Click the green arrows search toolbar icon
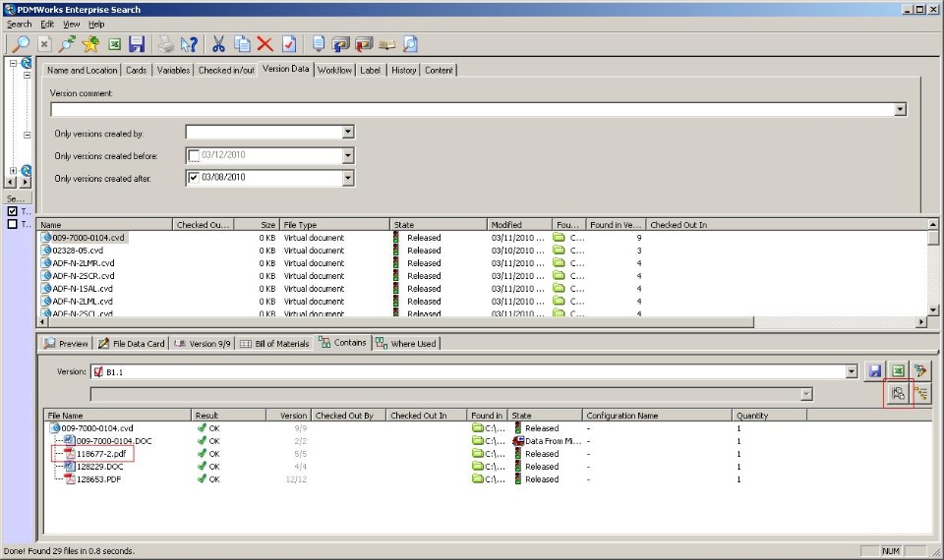This screenshot has width=944, height=560. 68,44
